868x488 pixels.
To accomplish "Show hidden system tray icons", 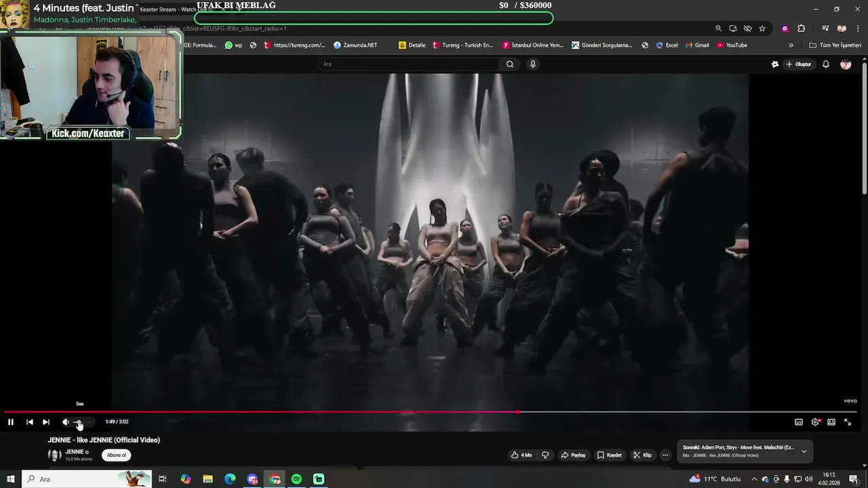I will tap(755, 479).
